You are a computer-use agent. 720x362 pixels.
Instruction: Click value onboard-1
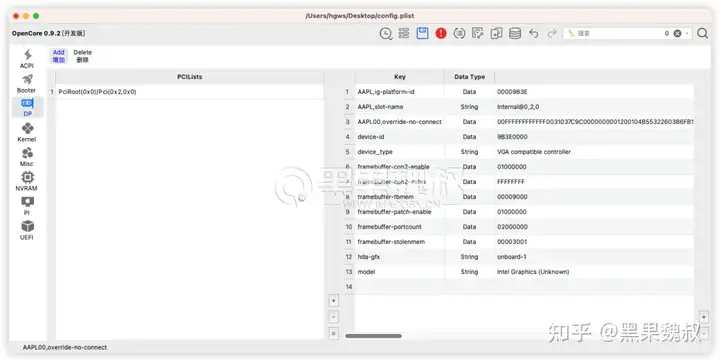click(x=512, y=257)
